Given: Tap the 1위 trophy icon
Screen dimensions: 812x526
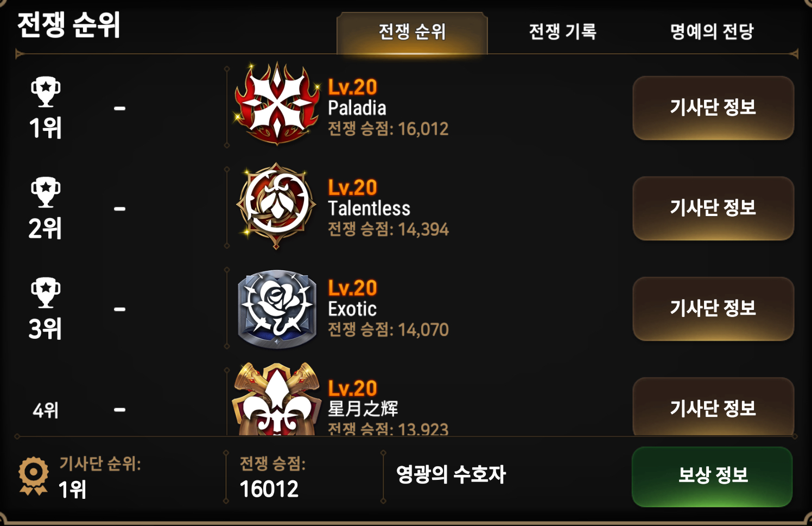Looking at the screenshot, I should 46,92.
